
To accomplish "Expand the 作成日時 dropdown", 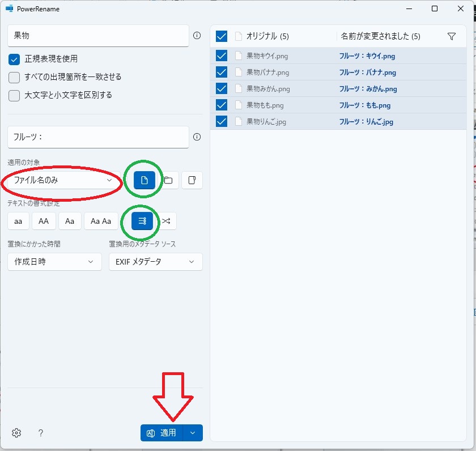I will pyautogui.click(x=54, y=261).
